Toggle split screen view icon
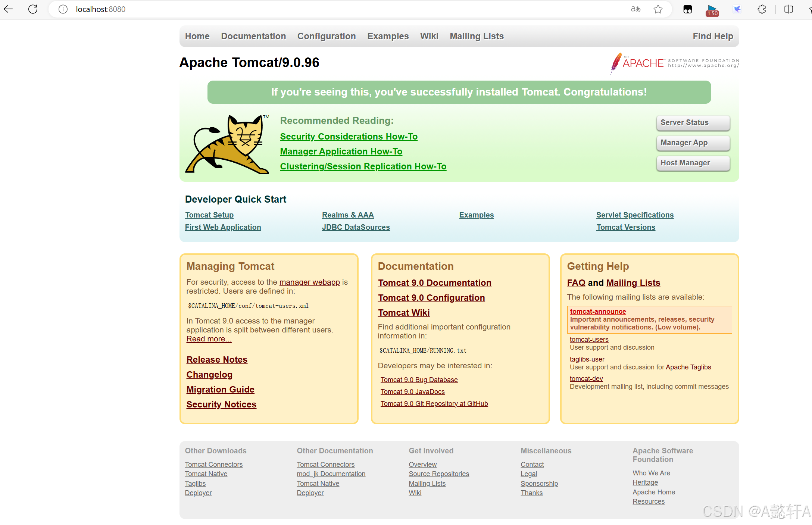The width and height of the screenshot is (812, 525). click(788, 9)
